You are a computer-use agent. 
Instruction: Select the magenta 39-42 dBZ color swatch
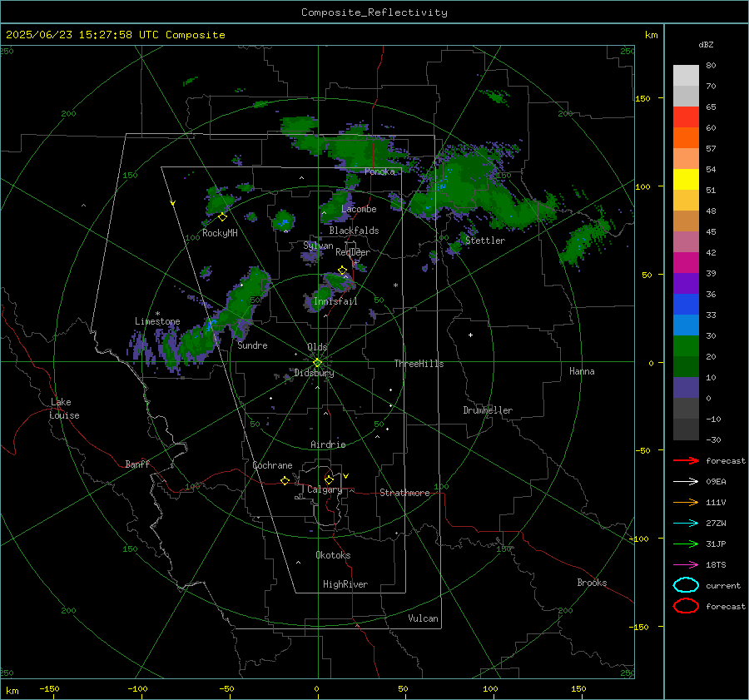pyautogui.click(x=686, y=263)
